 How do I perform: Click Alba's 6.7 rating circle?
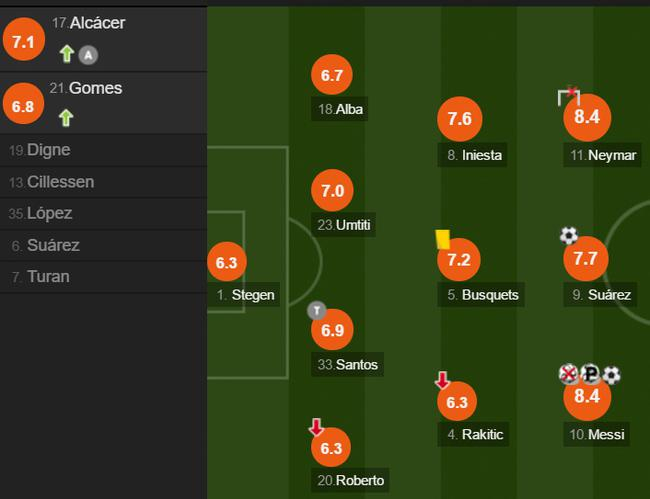pos(332,75)
